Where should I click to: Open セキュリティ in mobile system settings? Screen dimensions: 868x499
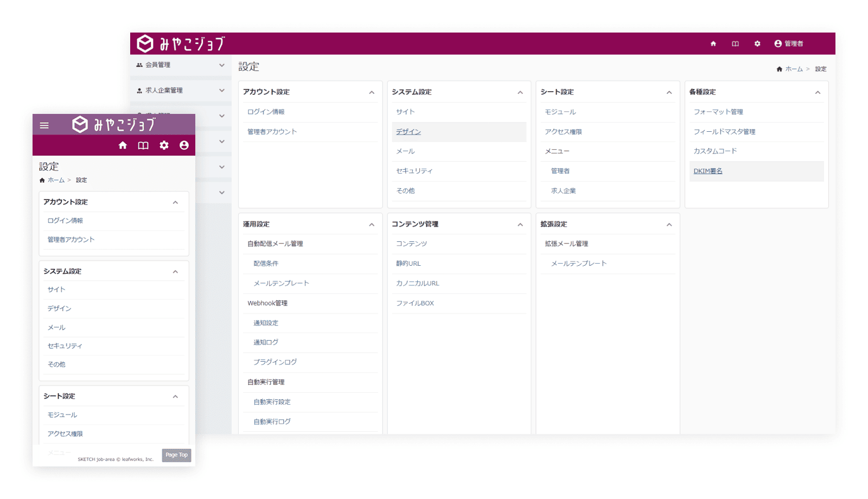(x=65, y=346)
